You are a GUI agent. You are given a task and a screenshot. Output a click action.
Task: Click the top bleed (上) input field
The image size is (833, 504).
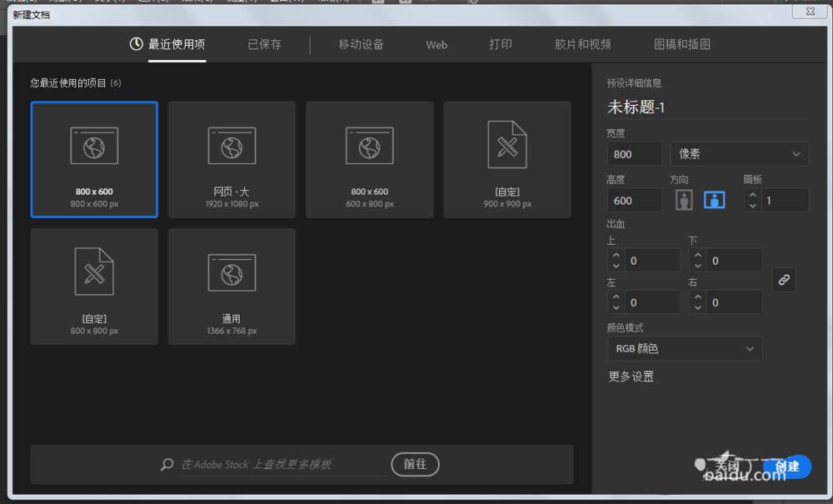652,260
